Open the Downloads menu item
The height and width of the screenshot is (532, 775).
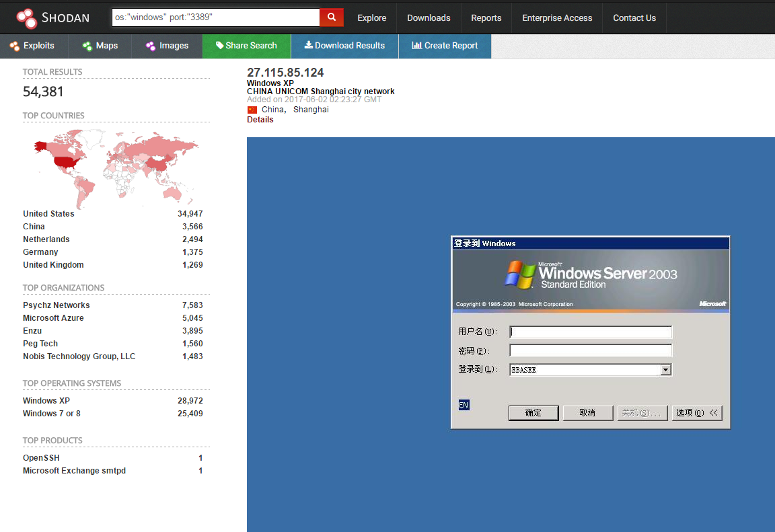tap(429, 17)
